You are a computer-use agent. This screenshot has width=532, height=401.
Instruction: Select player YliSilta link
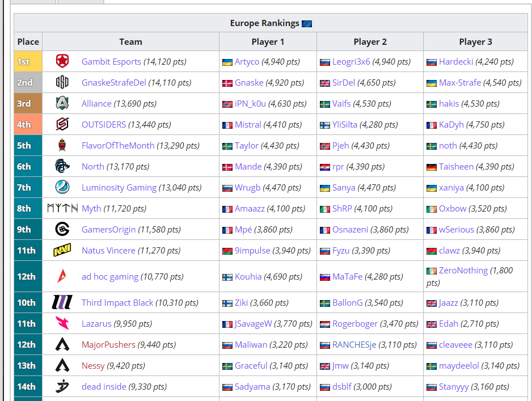click(345, 125)
